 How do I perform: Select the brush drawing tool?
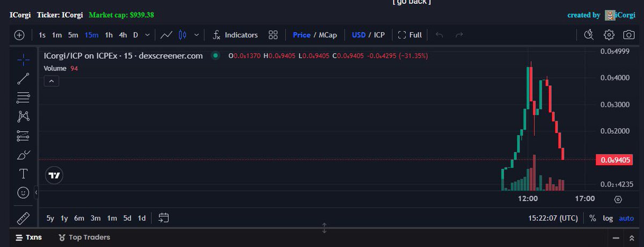tap(24, 155)
